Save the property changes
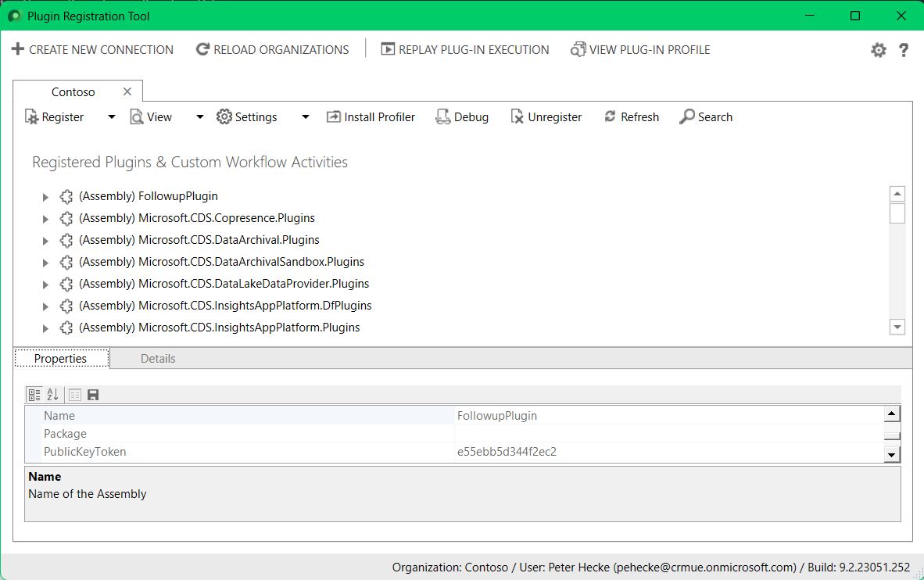The height and width of the screenshot is (580, 924). pyautogui.click(x=93, y=395)
